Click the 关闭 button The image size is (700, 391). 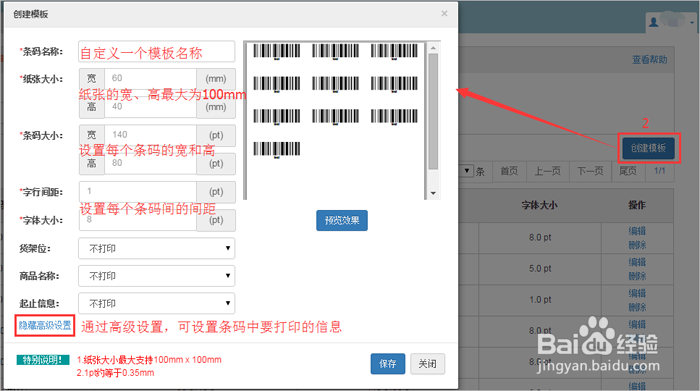click(x=427, y=364)
